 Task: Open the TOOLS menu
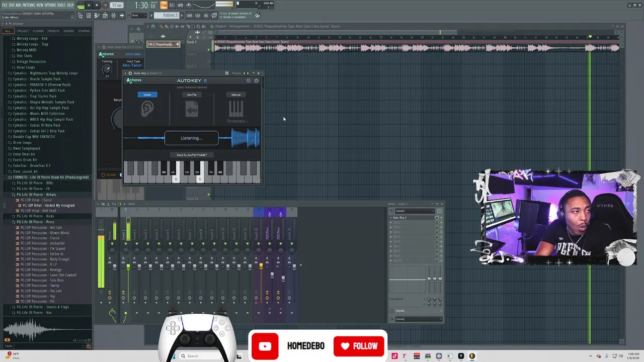point(61,5)
